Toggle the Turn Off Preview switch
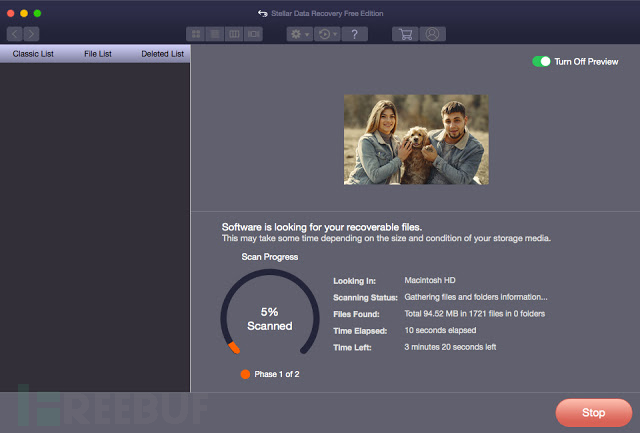 click(541, 62)
